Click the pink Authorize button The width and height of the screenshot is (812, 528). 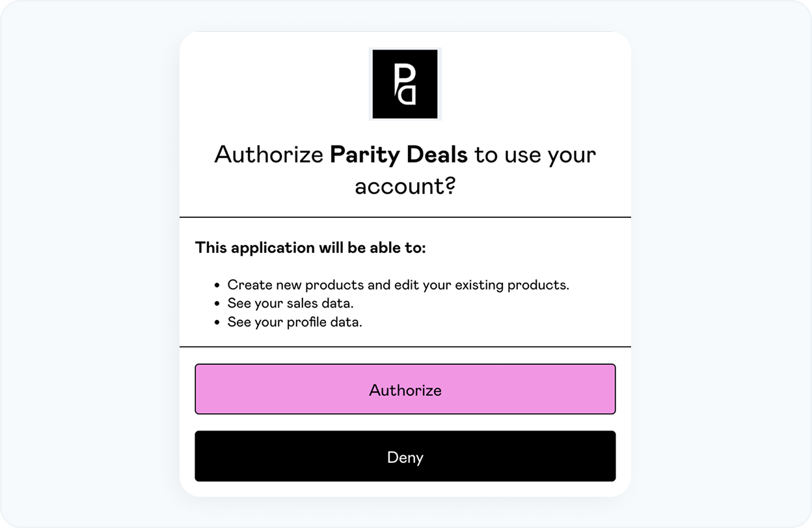click(x=405, y=389)
